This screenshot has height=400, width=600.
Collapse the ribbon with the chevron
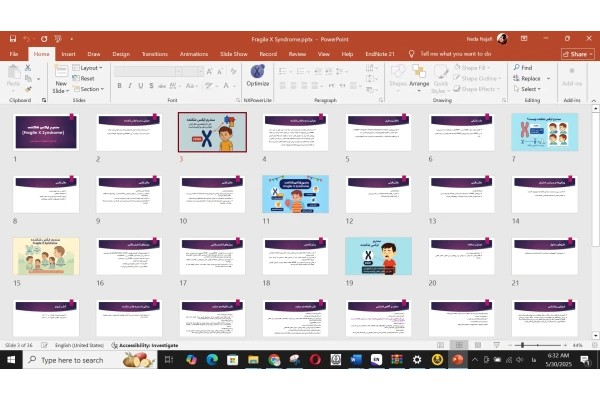(593, 101)
